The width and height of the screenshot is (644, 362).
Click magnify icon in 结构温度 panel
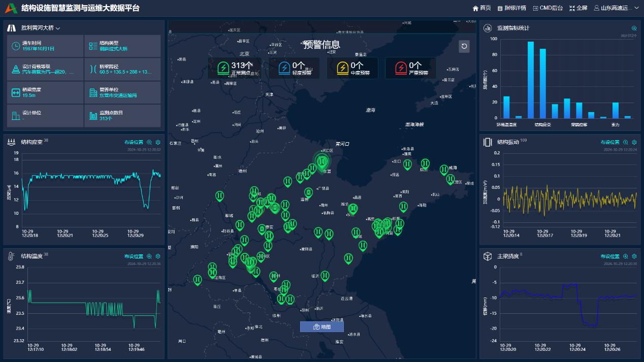click(149, 257)
